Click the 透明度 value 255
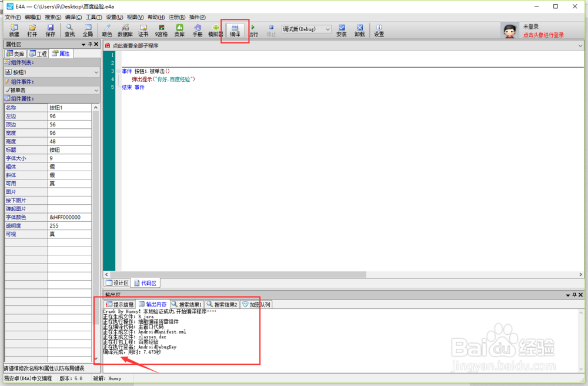 [70, 226]
